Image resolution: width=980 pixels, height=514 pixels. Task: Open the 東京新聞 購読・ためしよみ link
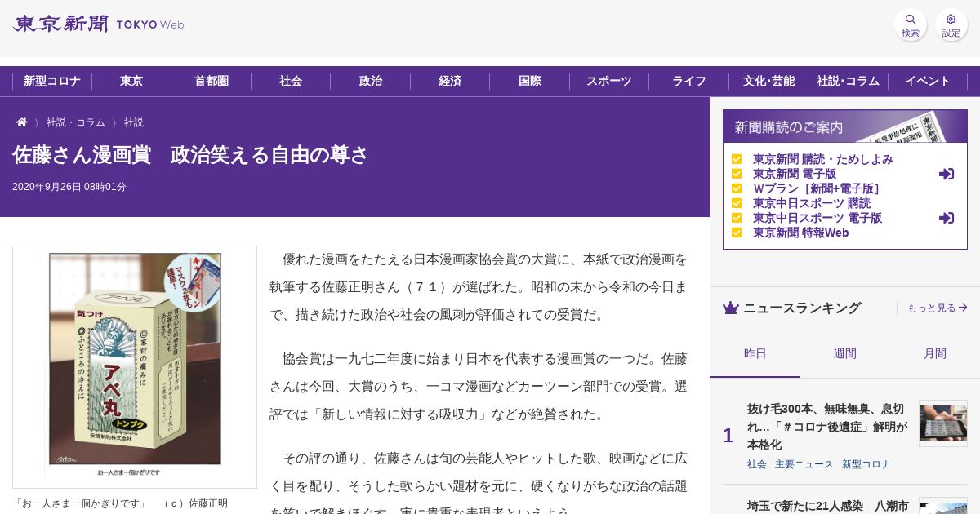pyautogui.click(x=823, y=159)
